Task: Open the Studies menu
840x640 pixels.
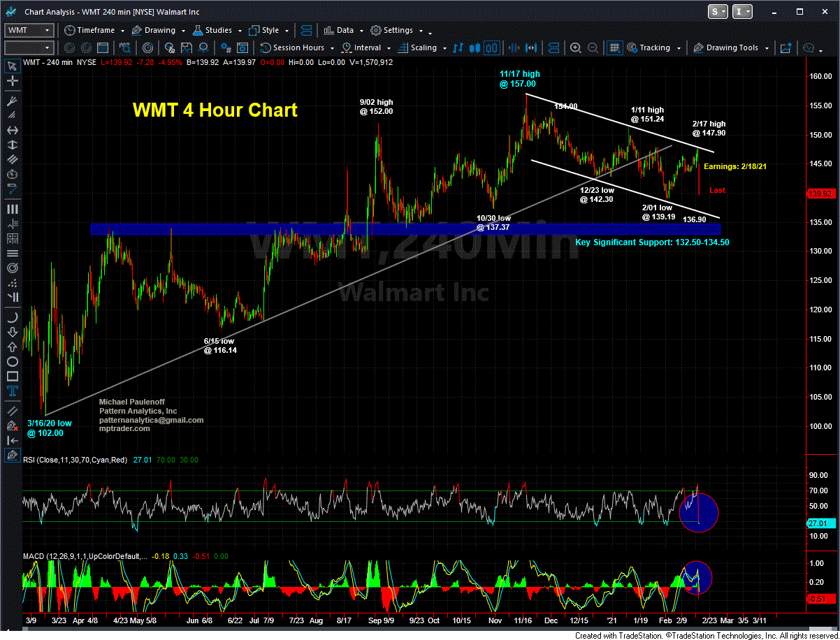Action: coord(212,30)
